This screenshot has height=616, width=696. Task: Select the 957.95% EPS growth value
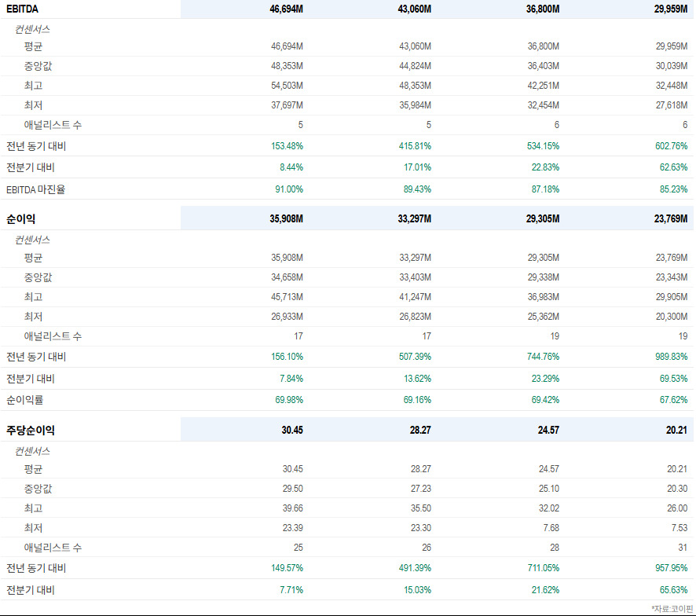pos(671,568)
